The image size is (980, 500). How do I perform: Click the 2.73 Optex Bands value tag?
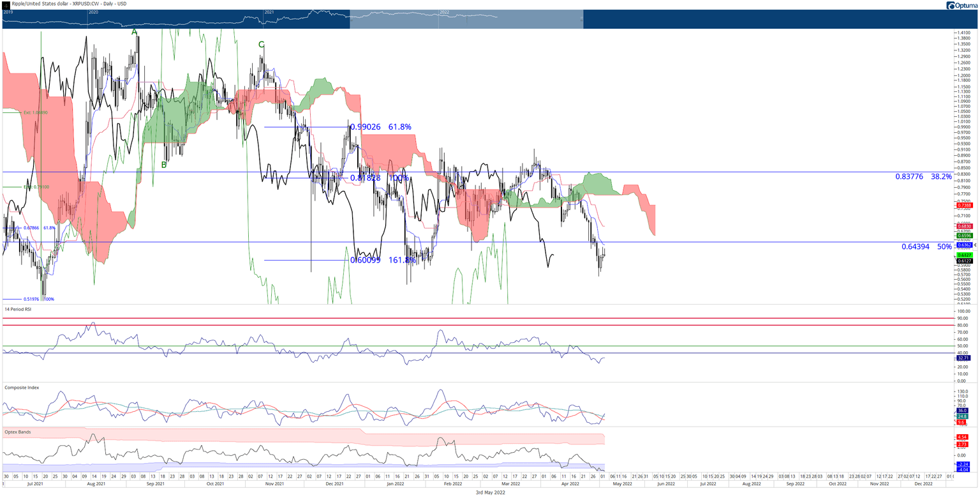pyautogui.click(x=963, y=444)
